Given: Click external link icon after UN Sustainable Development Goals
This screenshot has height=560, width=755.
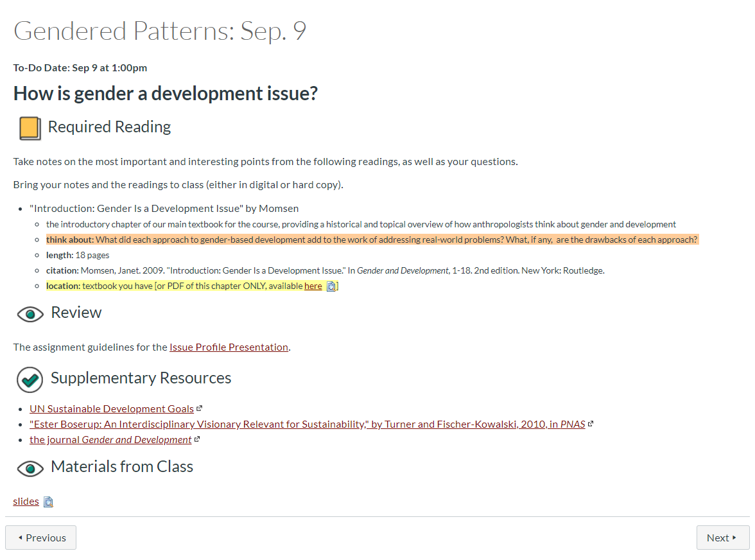Looking at the screenshot, I should tap(199, 408).
